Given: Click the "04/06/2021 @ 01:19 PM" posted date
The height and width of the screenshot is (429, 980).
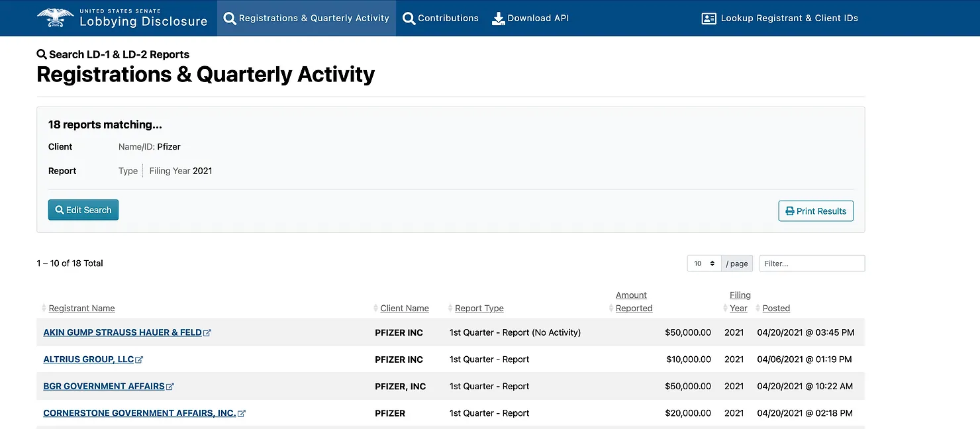Looking at the screenshot, I should coord(805,359).
